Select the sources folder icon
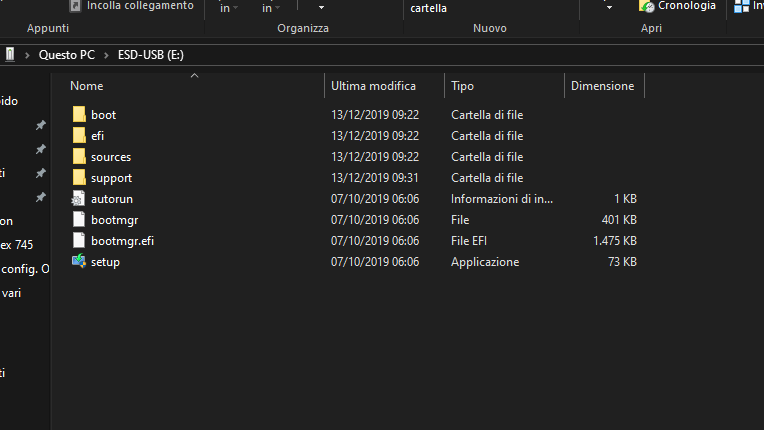 79,156
